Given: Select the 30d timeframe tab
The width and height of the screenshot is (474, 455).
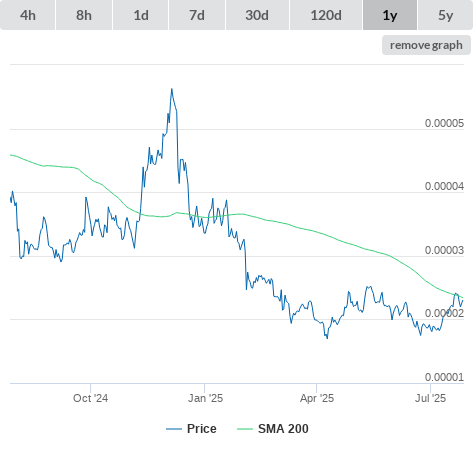Looking at the screenshot, I should coord(257,15).
